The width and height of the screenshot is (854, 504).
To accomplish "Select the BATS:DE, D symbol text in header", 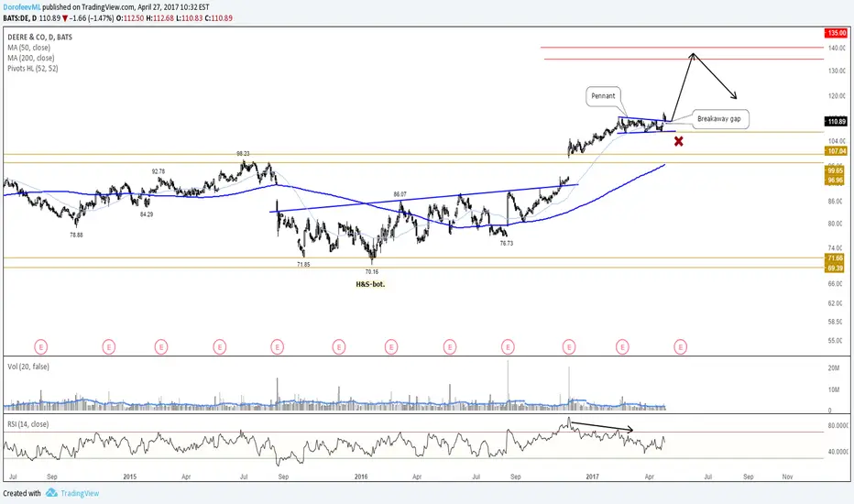I will (x=19, y=18).
